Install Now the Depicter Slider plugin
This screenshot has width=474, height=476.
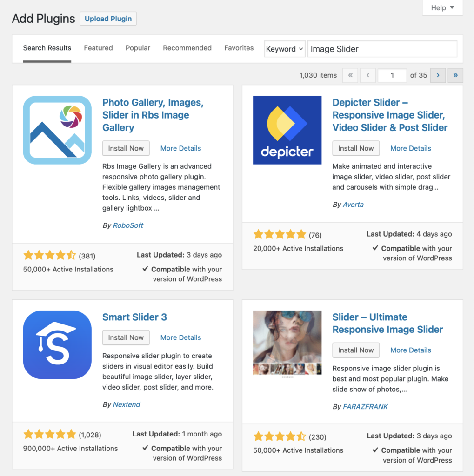click(356, 148)
